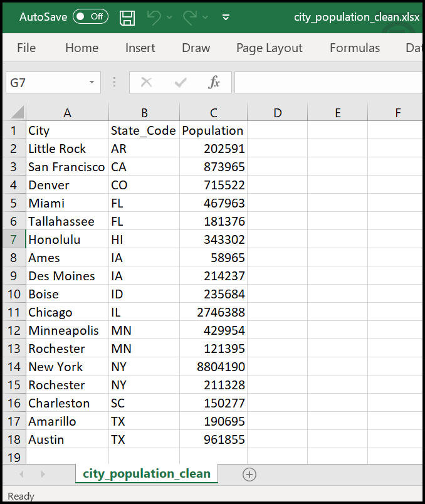Open the File menu
Screen dimensions: 425x504
pyautogui.click(x=26, y=48)
